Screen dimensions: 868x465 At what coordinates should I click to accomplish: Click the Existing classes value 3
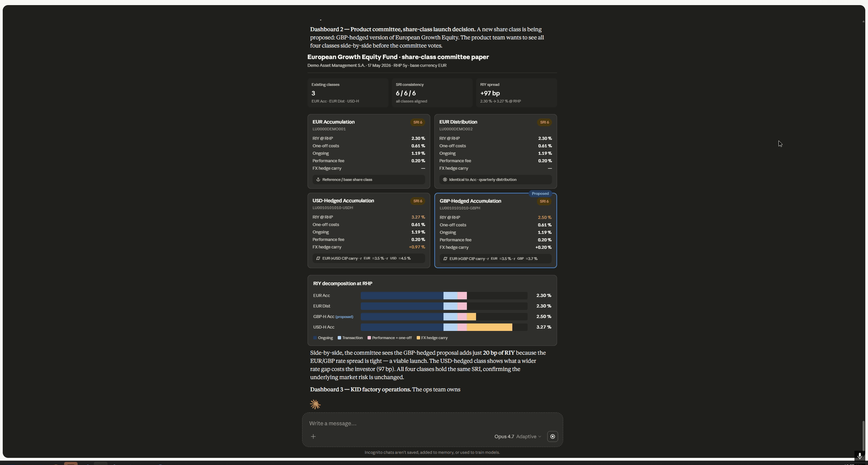pos(313,93)
